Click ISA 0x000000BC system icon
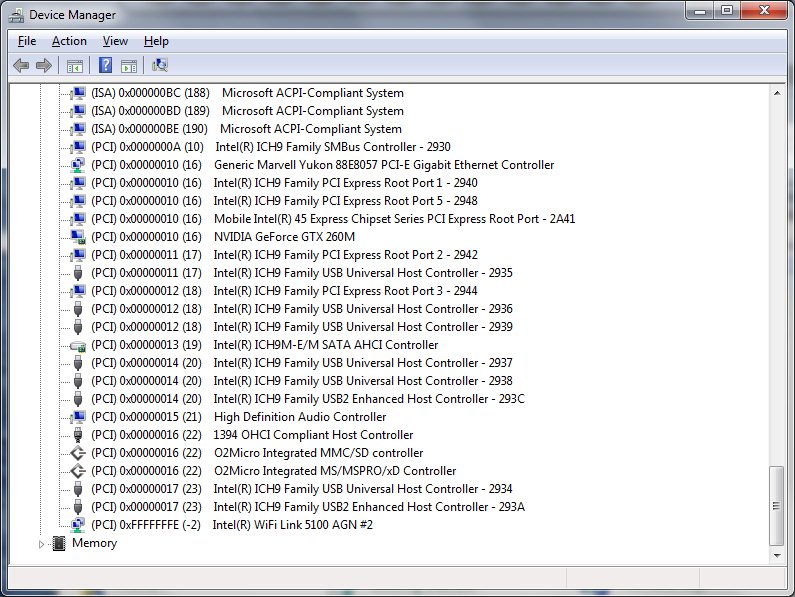 78,93
